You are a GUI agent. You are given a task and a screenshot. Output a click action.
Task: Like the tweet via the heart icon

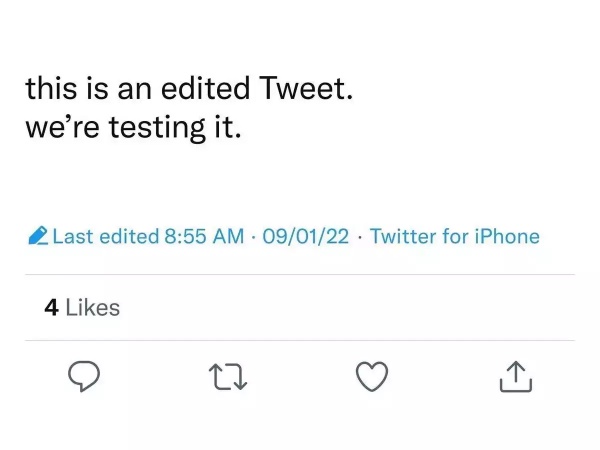pyautogui.click(x=372, y=377)
